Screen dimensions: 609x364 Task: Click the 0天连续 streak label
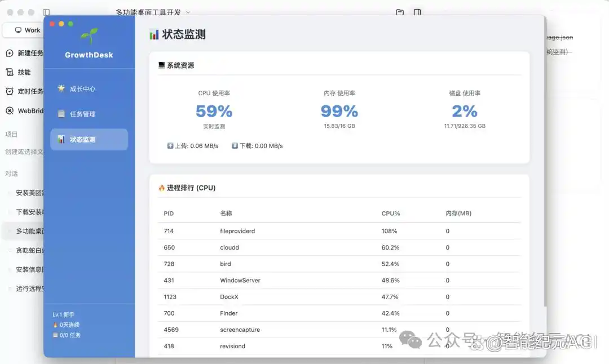coord(66,325)
